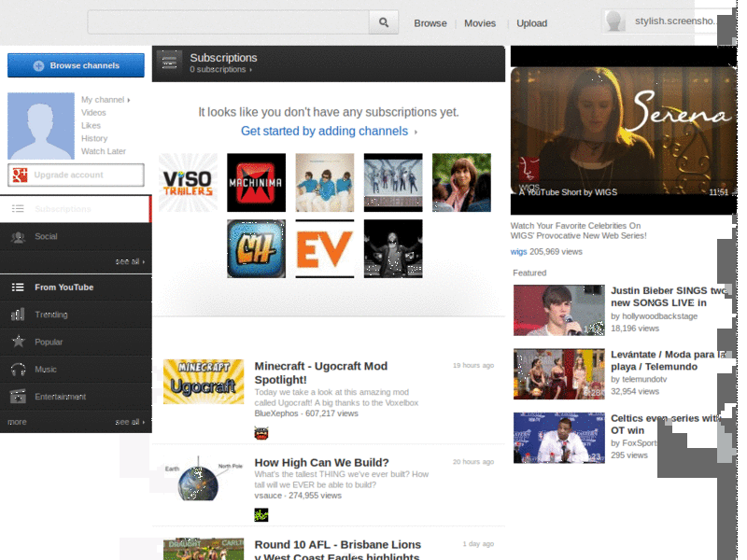
Task: Click see all under Social
Action: [x=130, y=261]
